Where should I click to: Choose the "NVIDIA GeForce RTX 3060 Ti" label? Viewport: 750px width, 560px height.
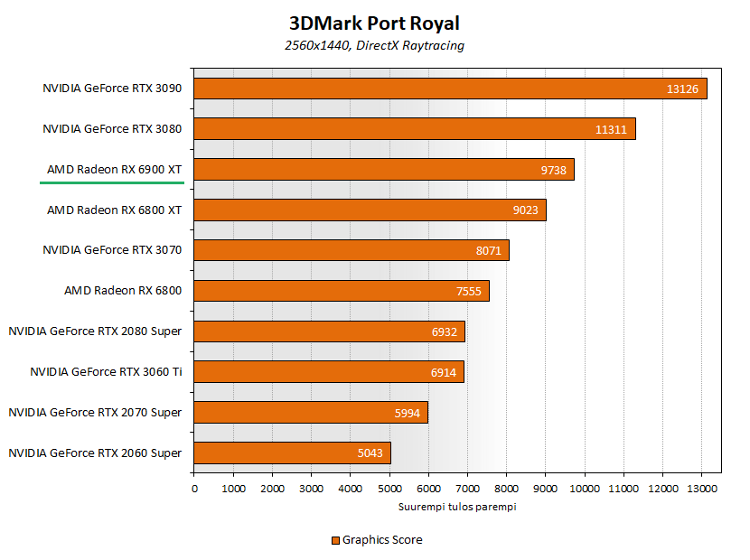(106, 371)
